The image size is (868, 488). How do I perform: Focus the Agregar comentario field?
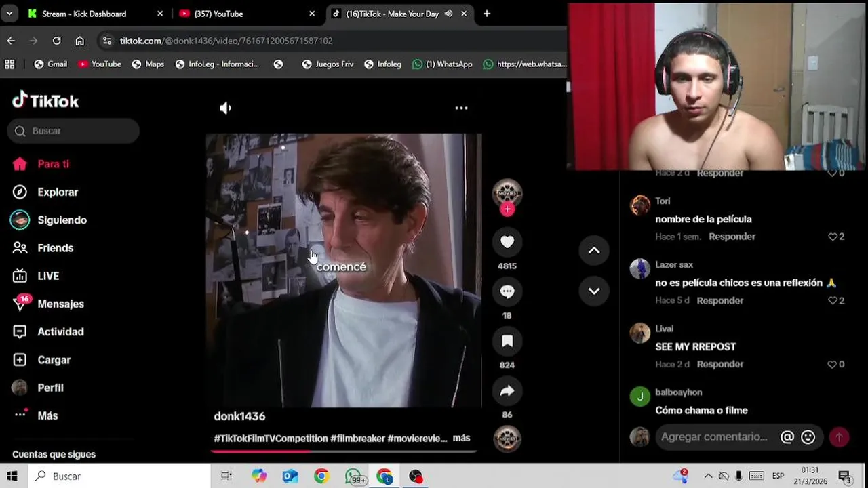tap(715, 437)
